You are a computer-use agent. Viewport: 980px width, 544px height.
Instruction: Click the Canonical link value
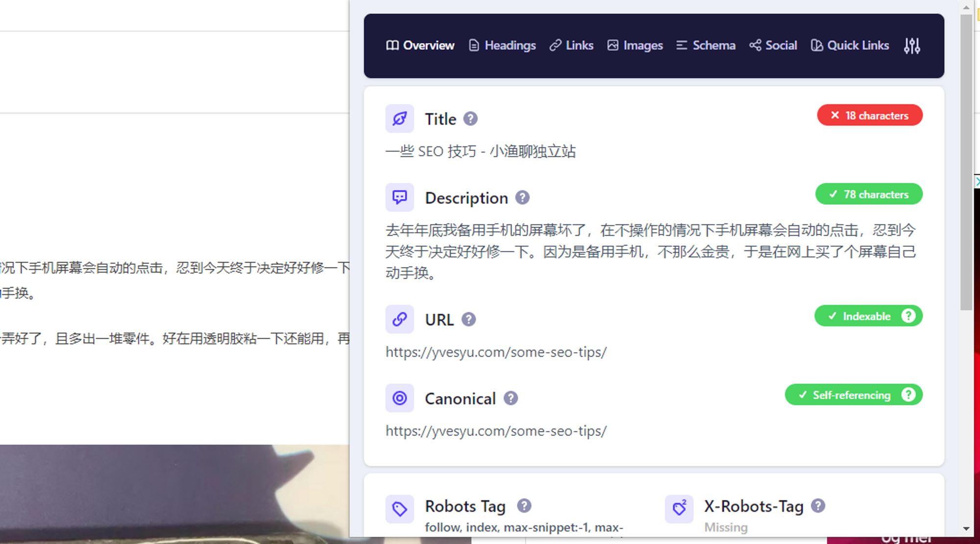tap(496, 431)
